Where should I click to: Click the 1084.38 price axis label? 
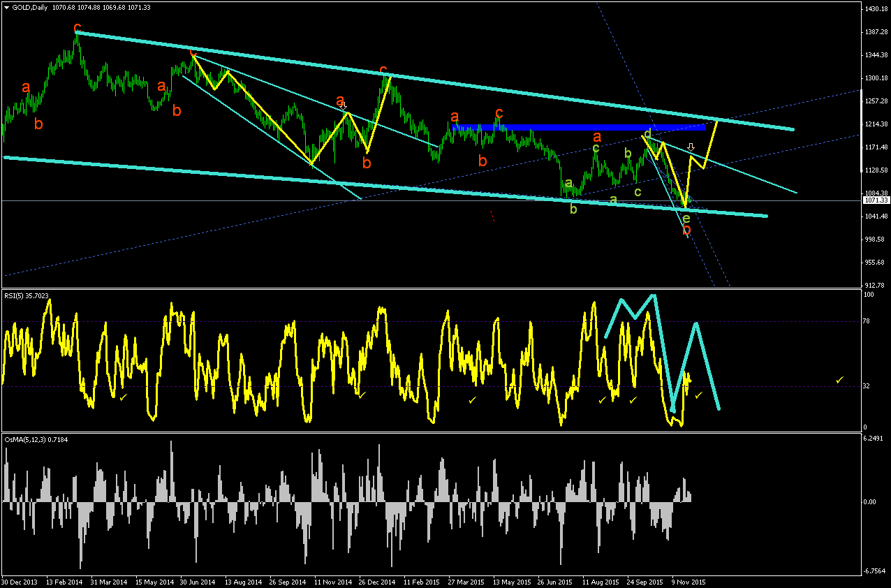tap(876, 193)
